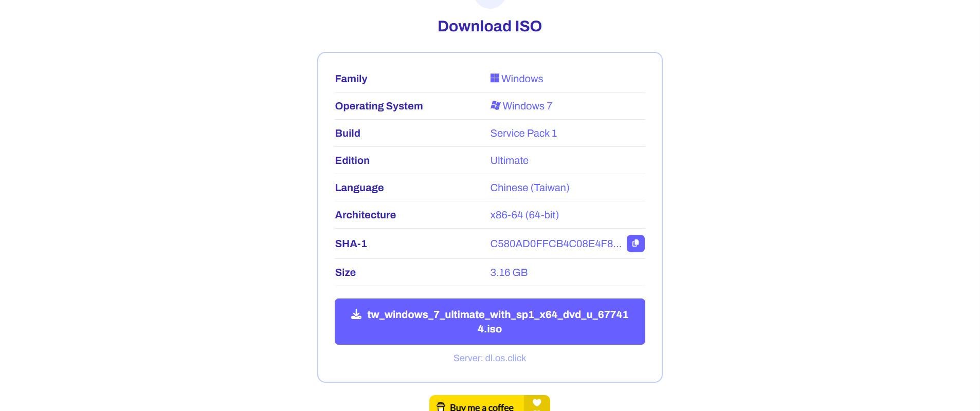Open the Windows 7 operating system link
The height and width of the screenshot is (411, 980).
521,106
